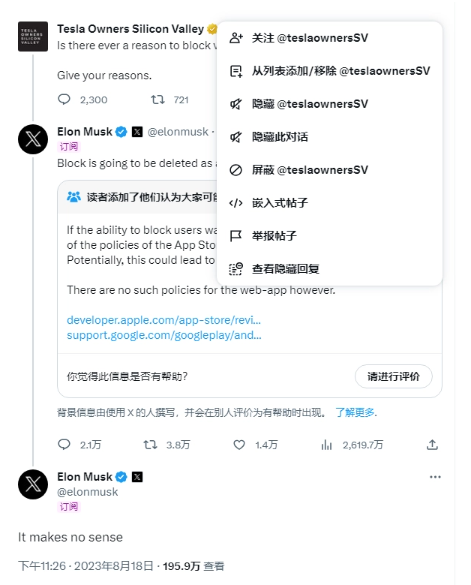The width and height of the screenshot is (471, 585).
Task: Click reply icon on Tesla Owners post
Action: click(x=64, y=99)
